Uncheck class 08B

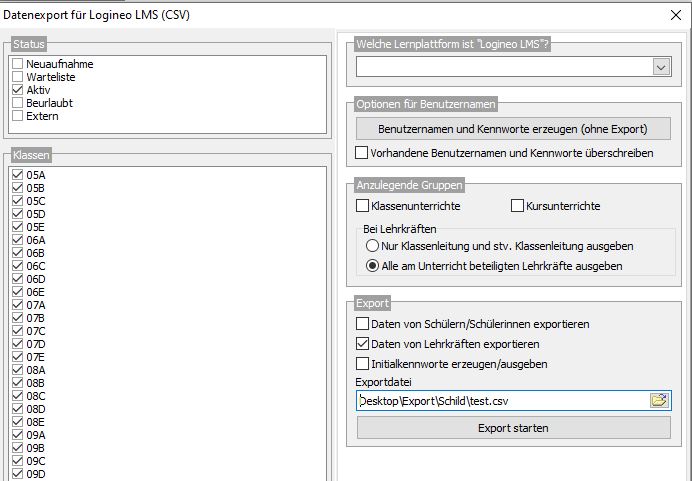[x=17, y=383]
